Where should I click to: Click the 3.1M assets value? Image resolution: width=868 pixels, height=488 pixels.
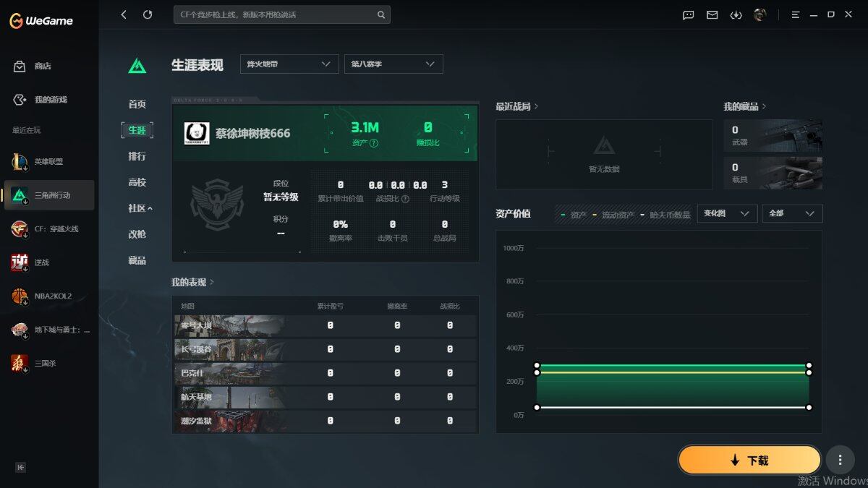(x=365, y=128)
